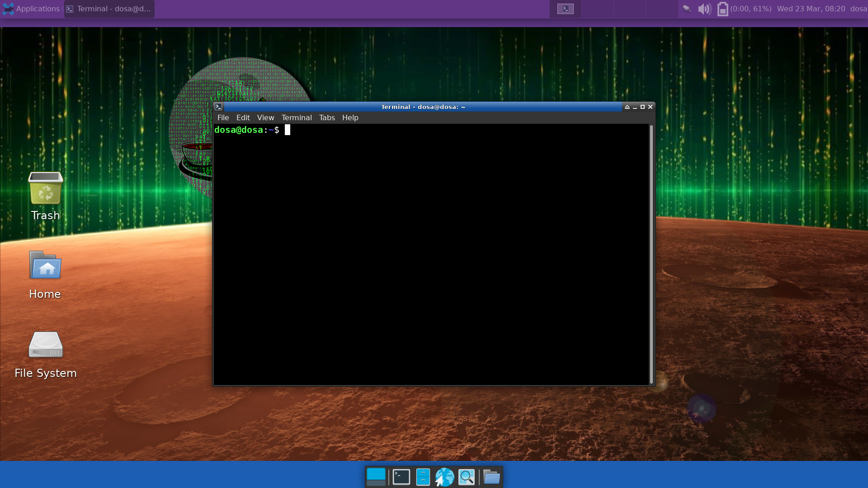Launch web browser globe icon
This screenshot has width=868, height=488.
pyautogui.click(x=444, y=477)
